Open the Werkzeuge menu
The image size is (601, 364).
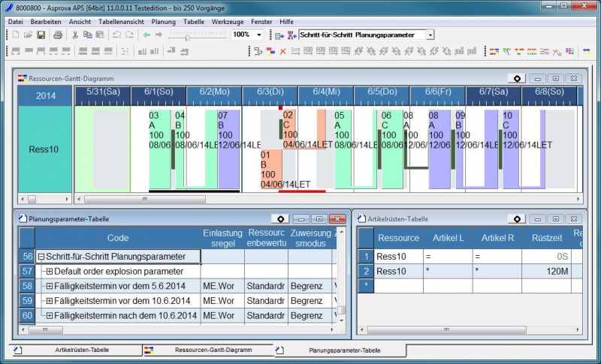click(x=227, y=22)
